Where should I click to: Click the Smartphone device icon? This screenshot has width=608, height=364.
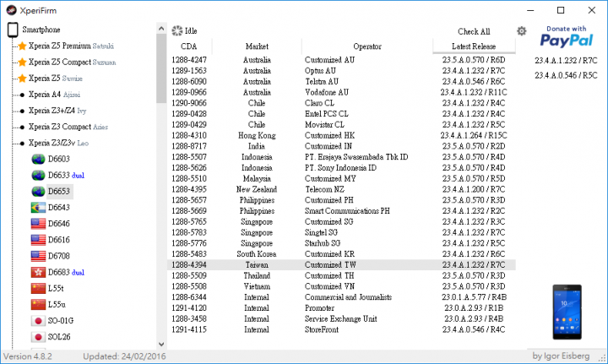[13, 30]
